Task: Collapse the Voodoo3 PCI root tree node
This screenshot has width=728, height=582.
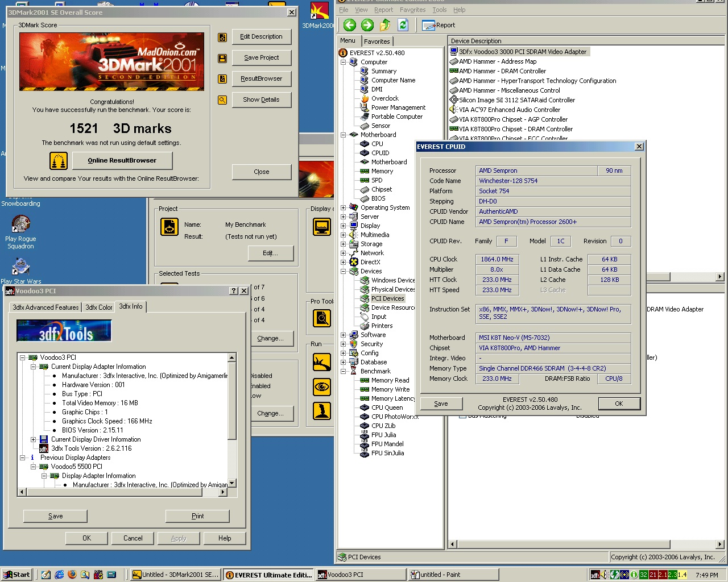Action: click(x=23, y=357)
